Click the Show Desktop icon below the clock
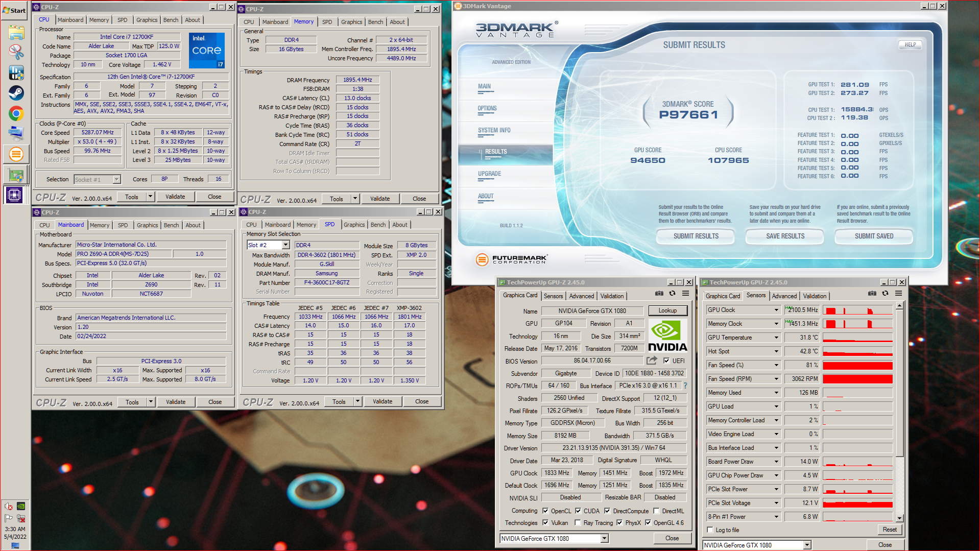Image resolution: width=980 pixels, height=551 pixels. click(15, 545)
